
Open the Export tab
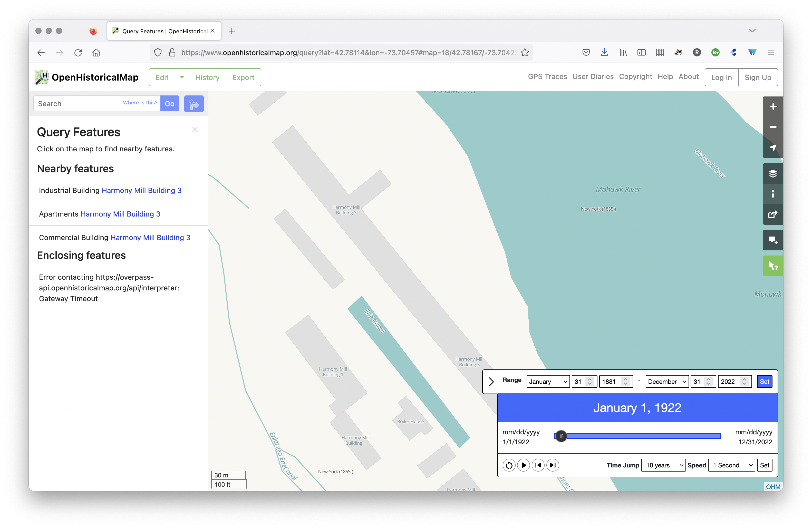[243, 77]
